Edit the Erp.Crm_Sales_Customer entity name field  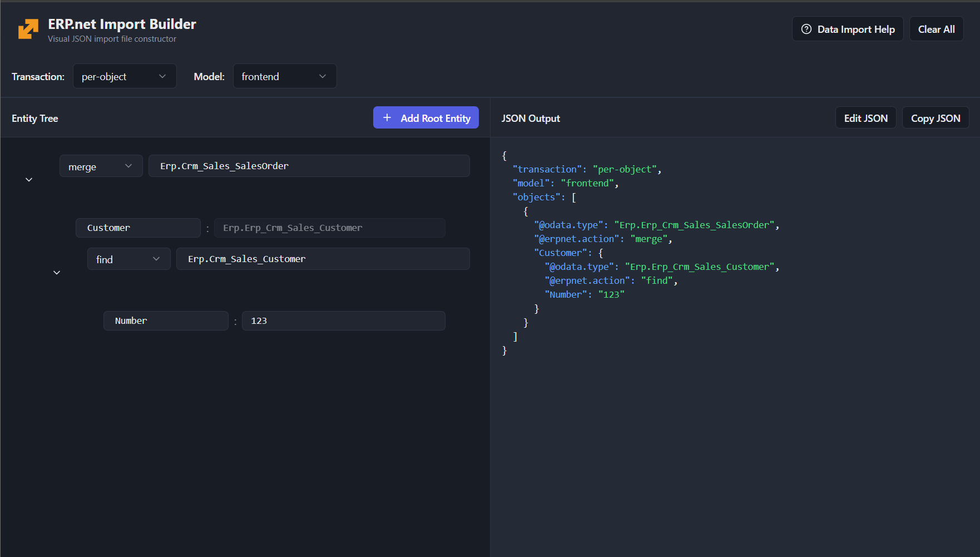323,259
